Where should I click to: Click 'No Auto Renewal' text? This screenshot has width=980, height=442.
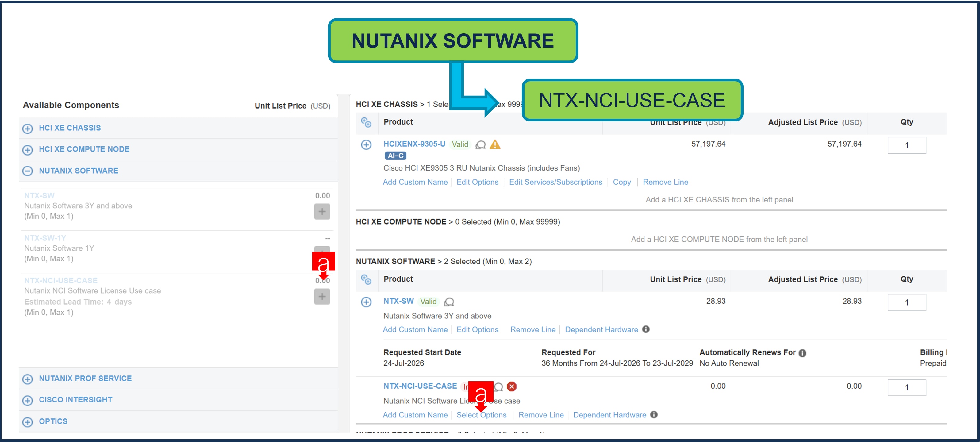[x=729, y=363]
